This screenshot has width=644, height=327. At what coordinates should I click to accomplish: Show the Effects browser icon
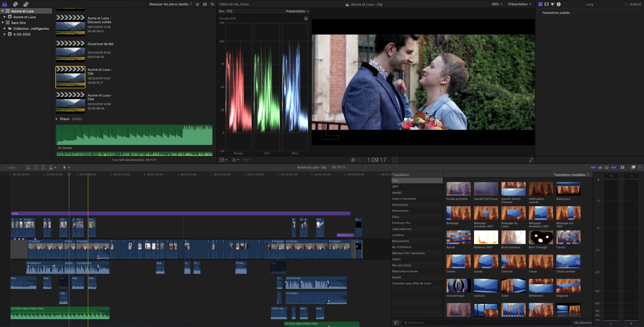pyautogui.click(x=633, y=167)
